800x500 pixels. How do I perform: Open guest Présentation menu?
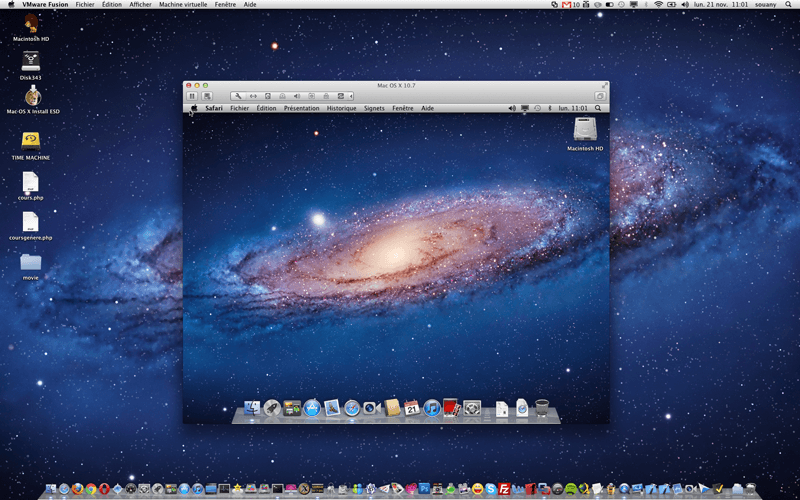[302, 108]
